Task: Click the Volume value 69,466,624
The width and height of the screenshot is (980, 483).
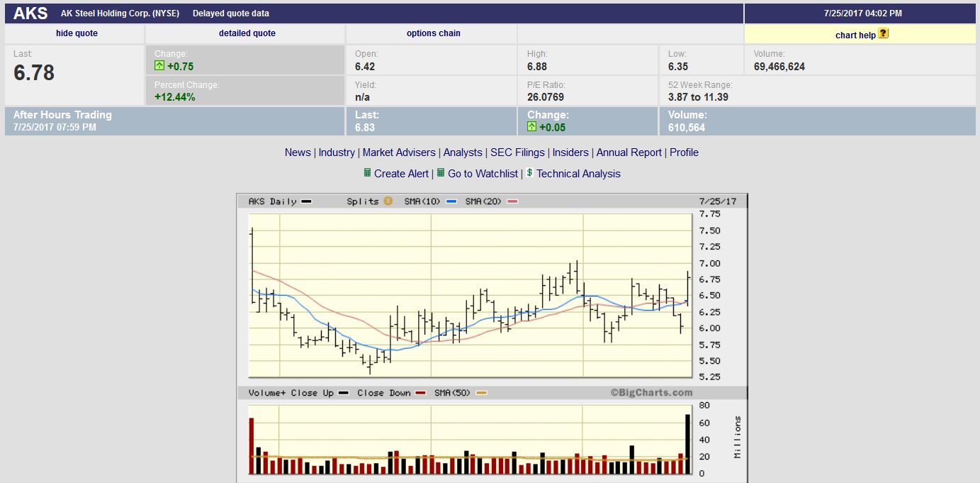Action: click(x=779, y=67)
